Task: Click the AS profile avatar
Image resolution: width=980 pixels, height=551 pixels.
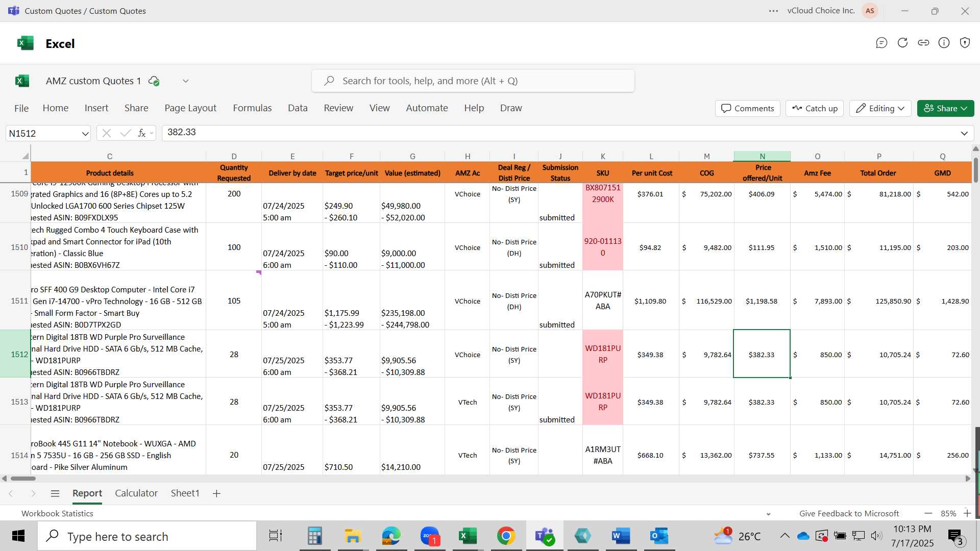Action: click(x=870, y=11)
